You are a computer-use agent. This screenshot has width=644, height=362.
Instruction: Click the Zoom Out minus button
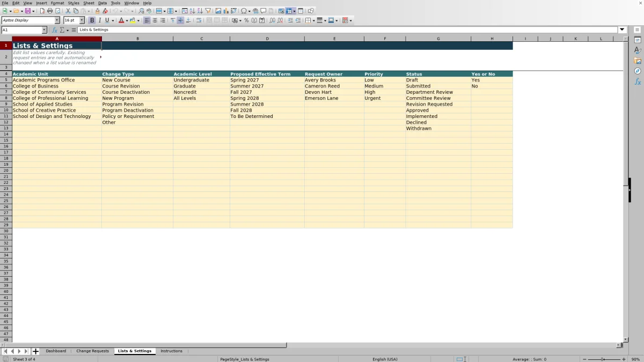(584, 359)
